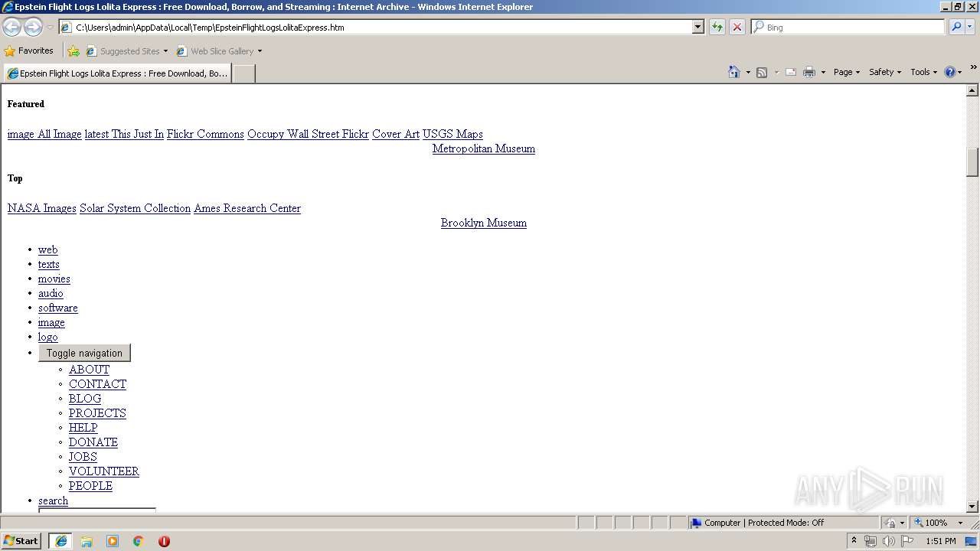The height and width of the screenshot is (551, 980).
Task: Open the Chrome taskbar icon
Action: 139,541
